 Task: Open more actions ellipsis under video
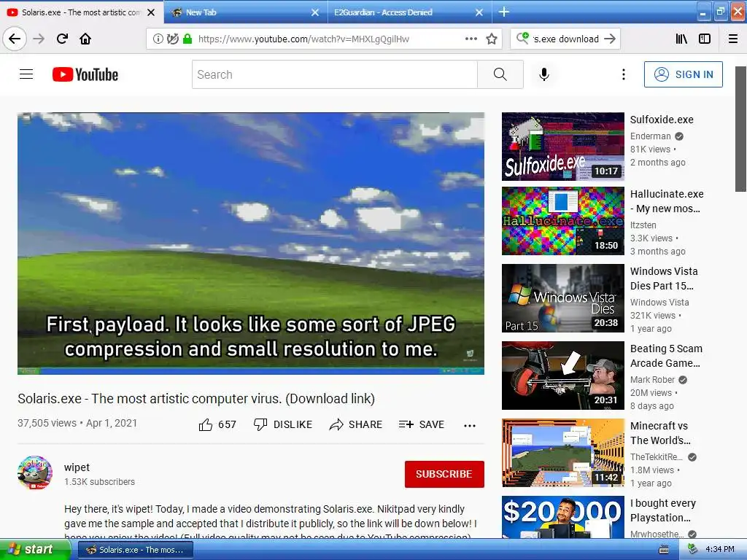point(470,426)
